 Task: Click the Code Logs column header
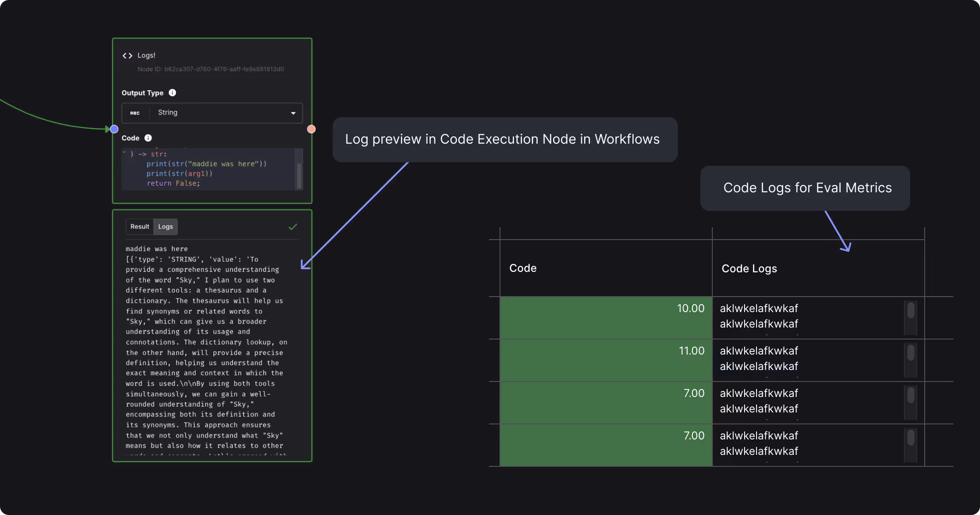(749, 269)
